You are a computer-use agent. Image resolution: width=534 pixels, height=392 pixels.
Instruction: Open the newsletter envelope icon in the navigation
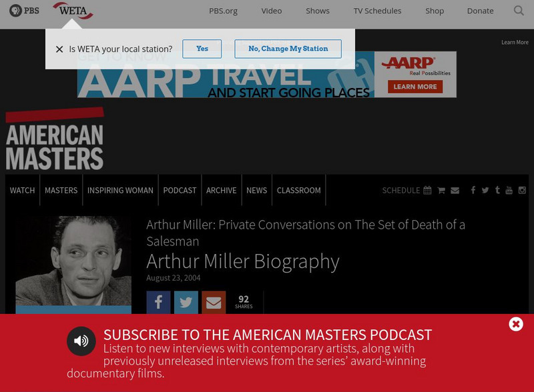coord(455,190)
